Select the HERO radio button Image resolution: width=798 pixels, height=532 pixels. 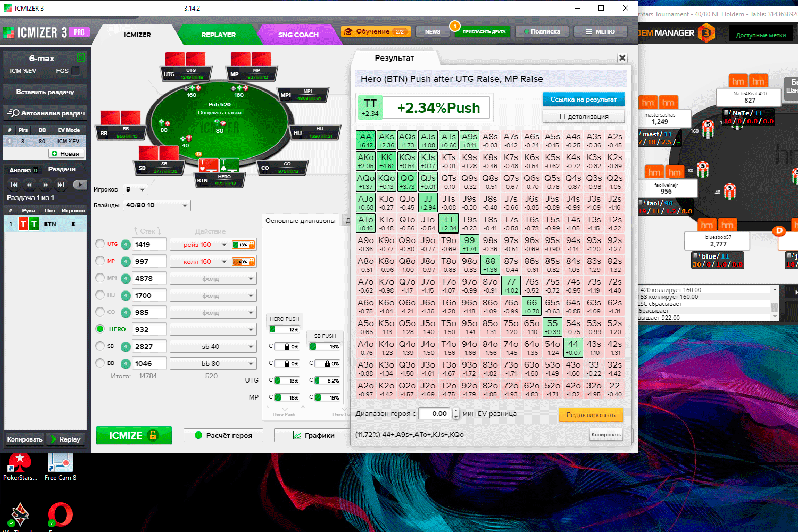[100, 329]
